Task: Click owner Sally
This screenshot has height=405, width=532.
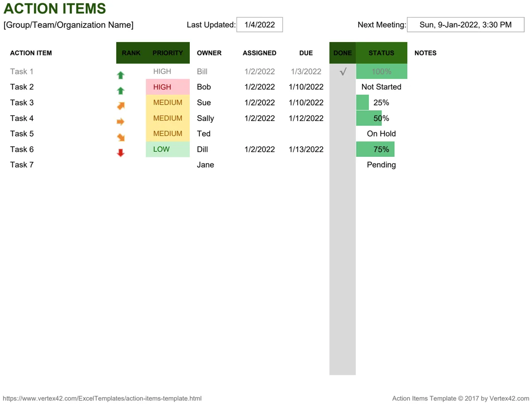Action: click(x=205, y=118)
